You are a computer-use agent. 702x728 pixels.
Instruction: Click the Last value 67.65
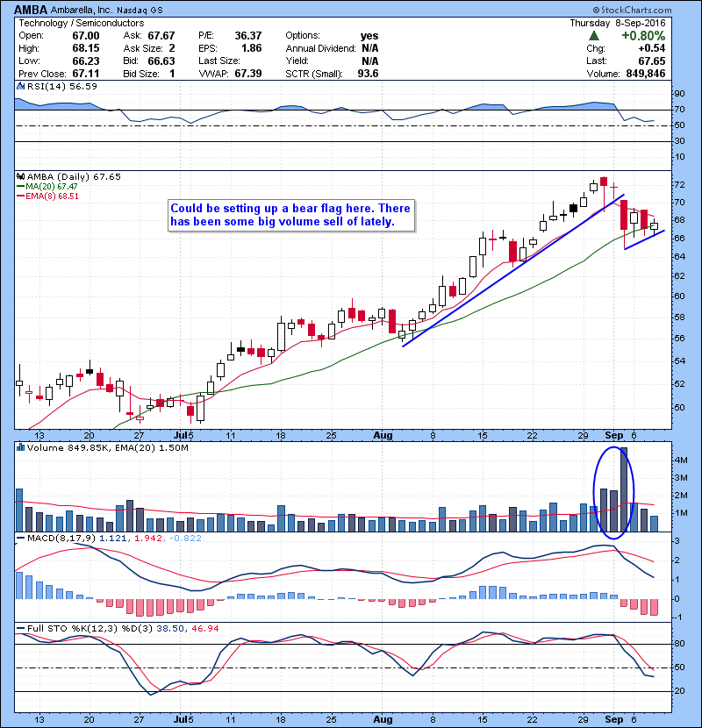(652, 61)
